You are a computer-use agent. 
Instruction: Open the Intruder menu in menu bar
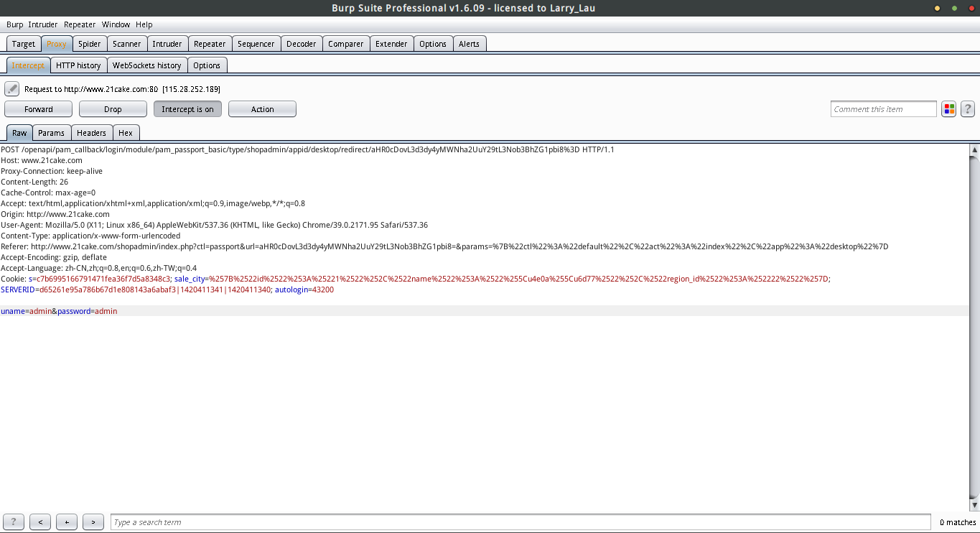(43, 24)
